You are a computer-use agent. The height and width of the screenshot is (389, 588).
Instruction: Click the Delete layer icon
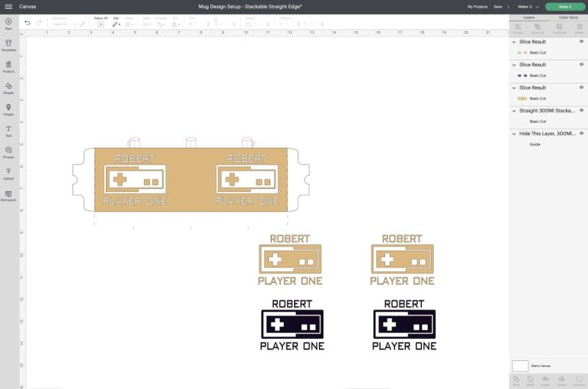coord(580,28)
